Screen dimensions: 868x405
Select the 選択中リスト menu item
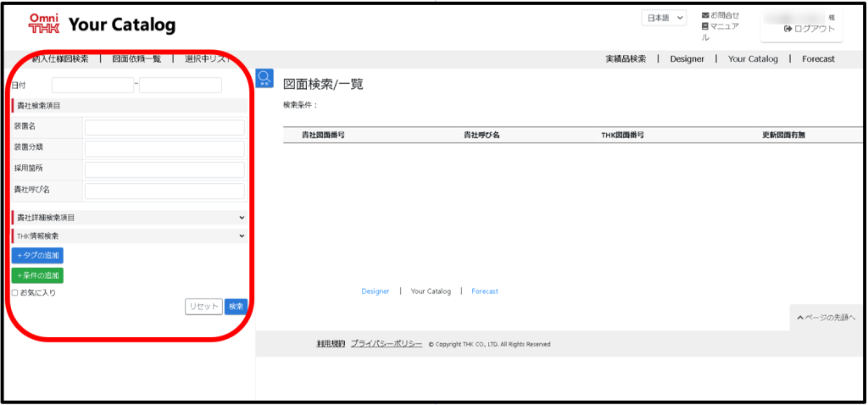(209, 59)
